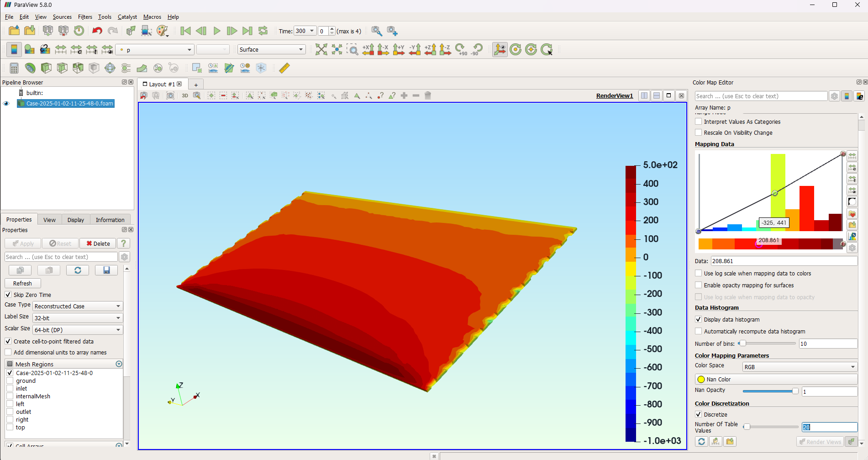Split RenderView1 vertically
The height and width of the screenshot is (460, 868).
[x=657, y=95]
